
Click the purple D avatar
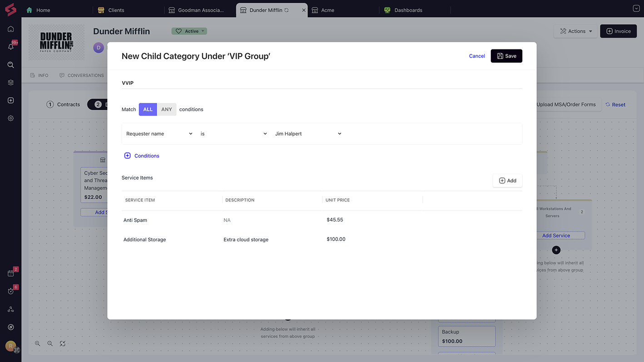pos(99,48)
